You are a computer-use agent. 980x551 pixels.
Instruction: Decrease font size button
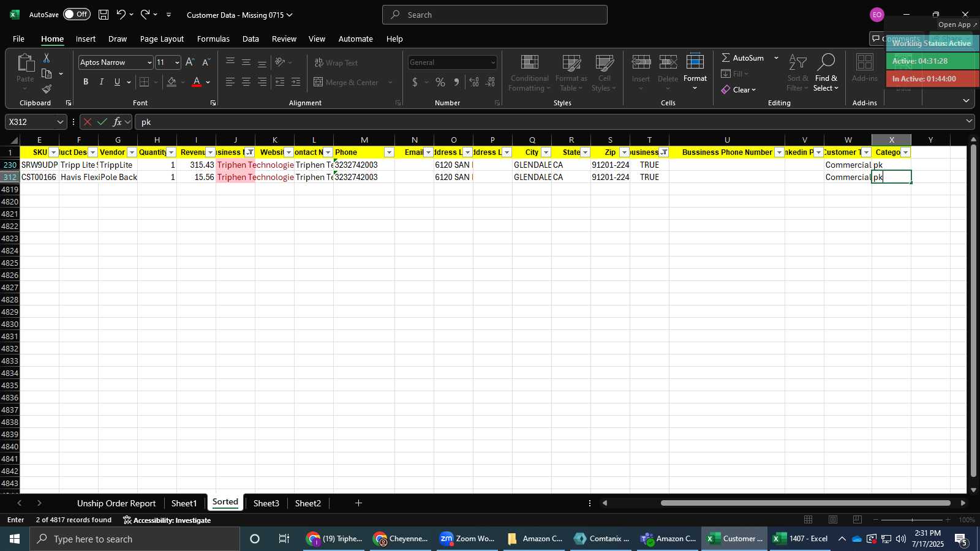[x=206, y=62]
